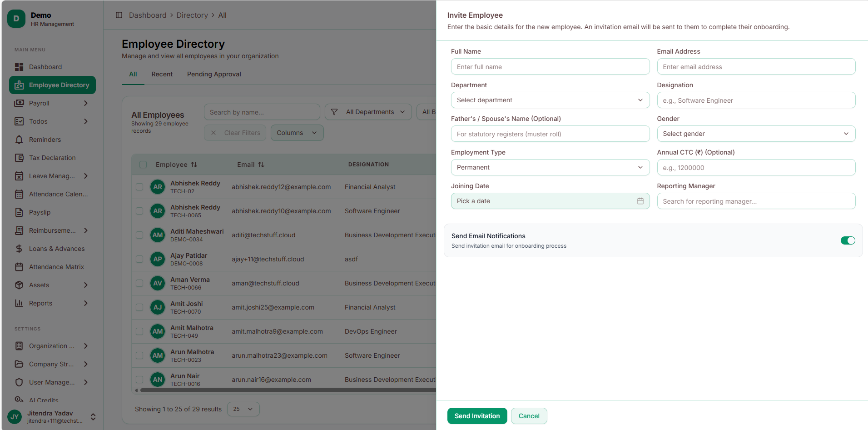
Task: Click the Reimbursement receipt icon
Action: [x=19, y=230]
